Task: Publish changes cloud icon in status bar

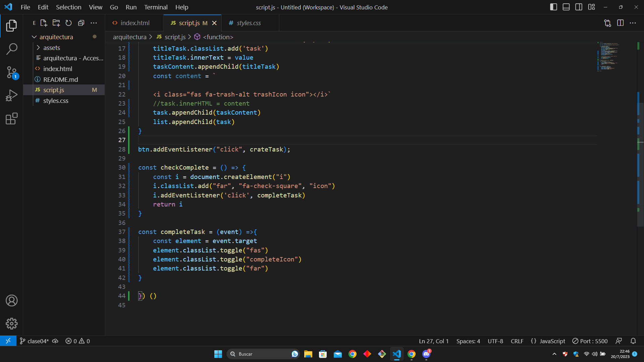Action: (55, 341)
